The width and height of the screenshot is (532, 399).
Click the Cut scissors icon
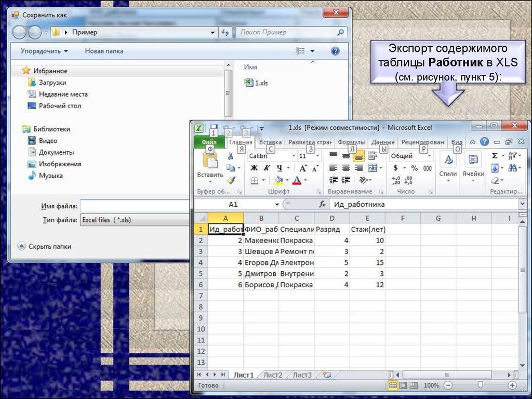tap(231, 156)
